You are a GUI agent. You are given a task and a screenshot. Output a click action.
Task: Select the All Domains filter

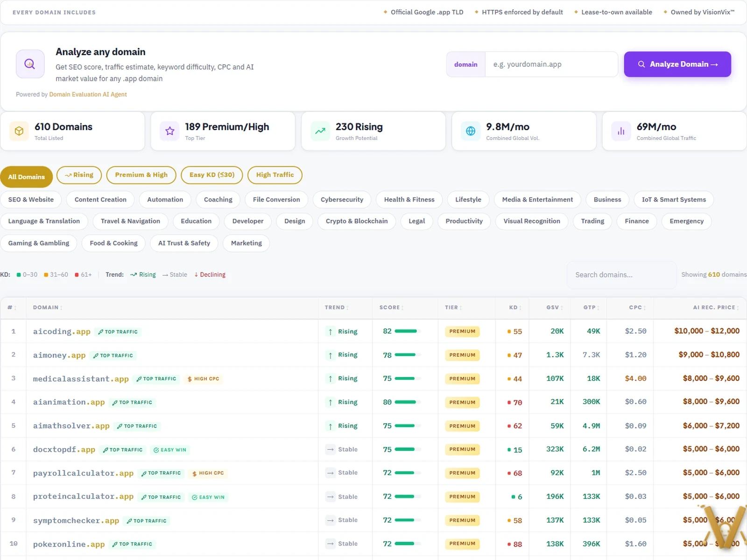(27, 177)
